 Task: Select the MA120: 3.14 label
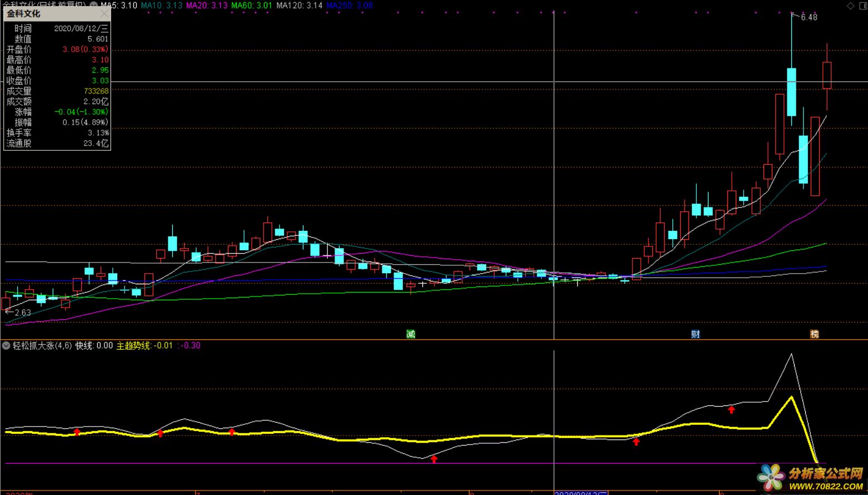pos(300,5)
